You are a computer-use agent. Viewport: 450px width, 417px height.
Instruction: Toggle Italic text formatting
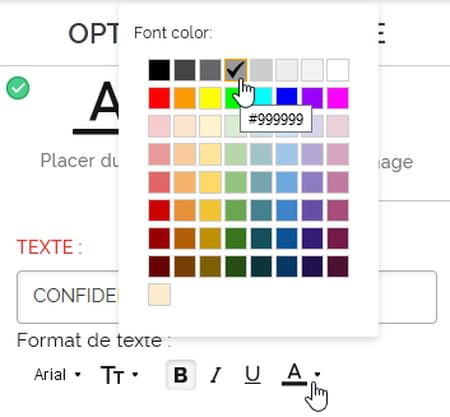[x=216, y=375]
